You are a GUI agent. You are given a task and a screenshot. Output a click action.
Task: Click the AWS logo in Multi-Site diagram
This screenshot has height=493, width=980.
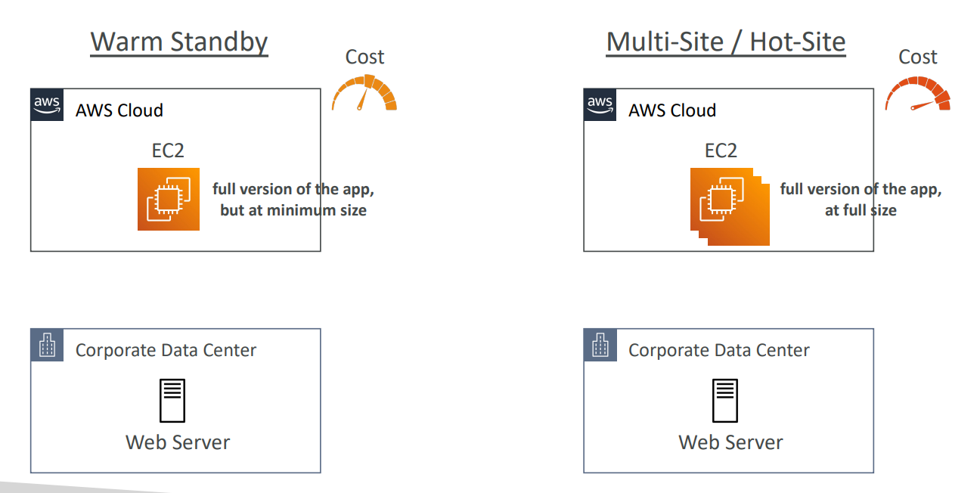(x=600, y=104)
